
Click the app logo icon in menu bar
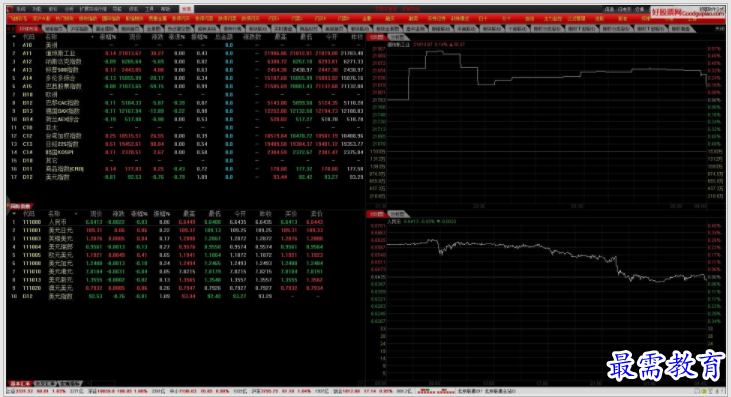point(10,9)
